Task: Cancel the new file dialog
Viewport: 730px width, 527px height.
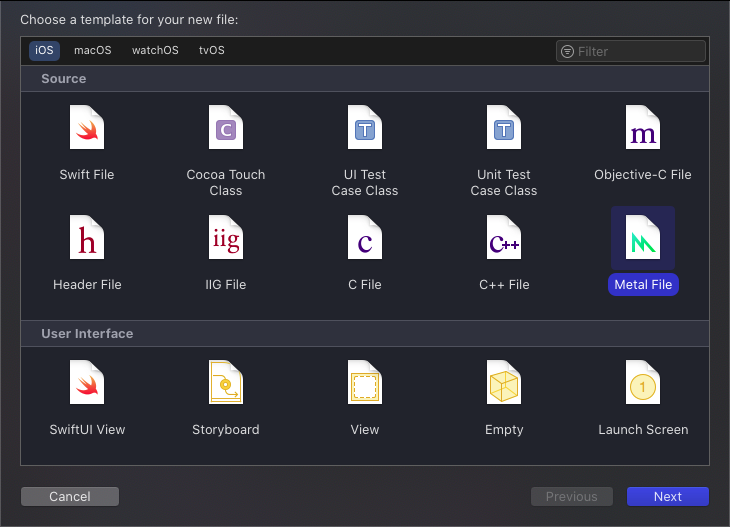Action: coord(70,496)
